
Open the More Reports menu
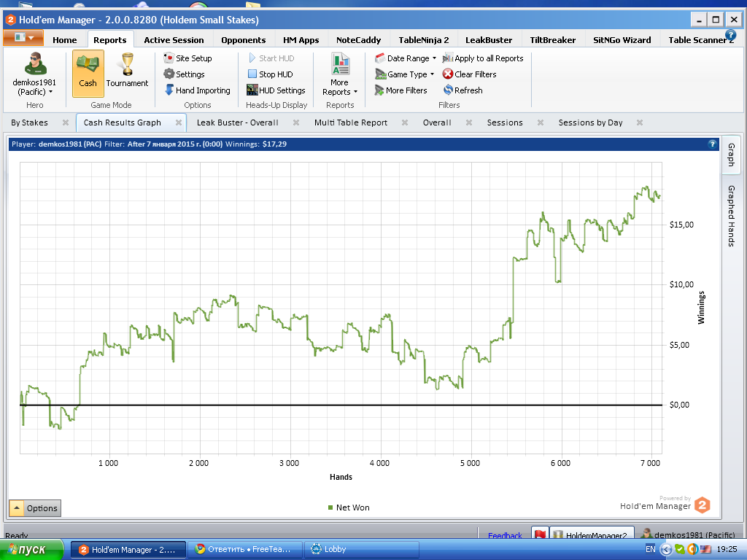340,74
